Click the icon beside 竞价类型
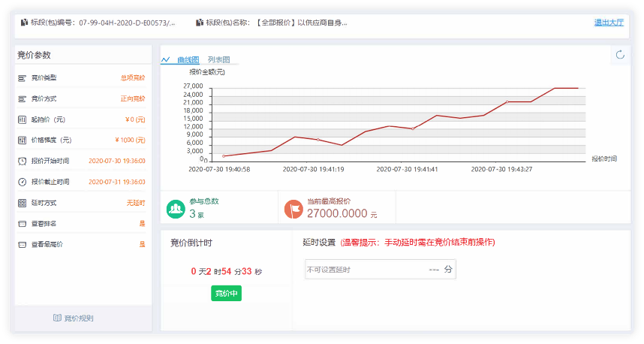 (x=23, y=77)
